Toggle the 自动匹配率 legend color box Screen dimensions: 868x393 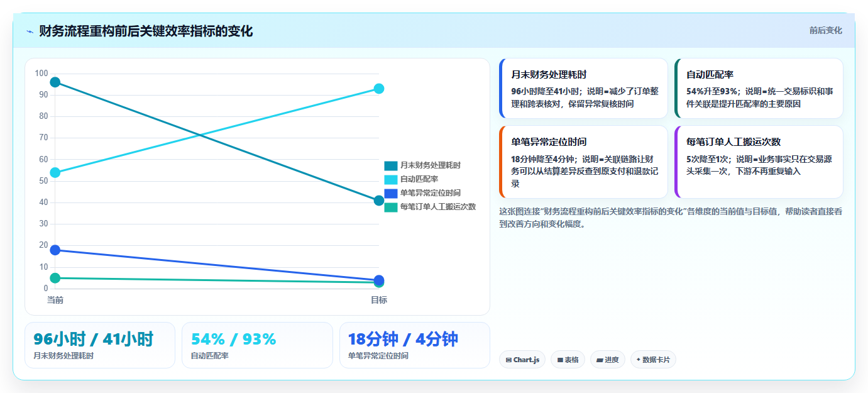pyautogui.click(x=391, y=179)
